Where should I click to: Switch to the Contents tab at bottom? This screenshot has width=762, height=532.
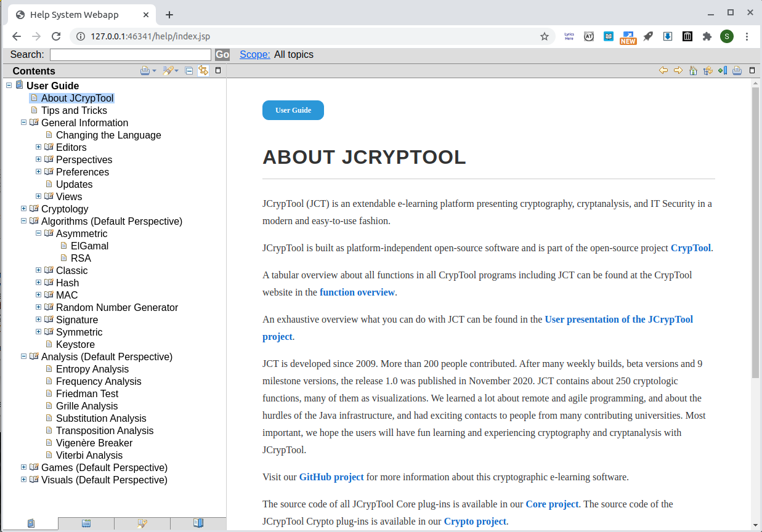pos(31,523)
